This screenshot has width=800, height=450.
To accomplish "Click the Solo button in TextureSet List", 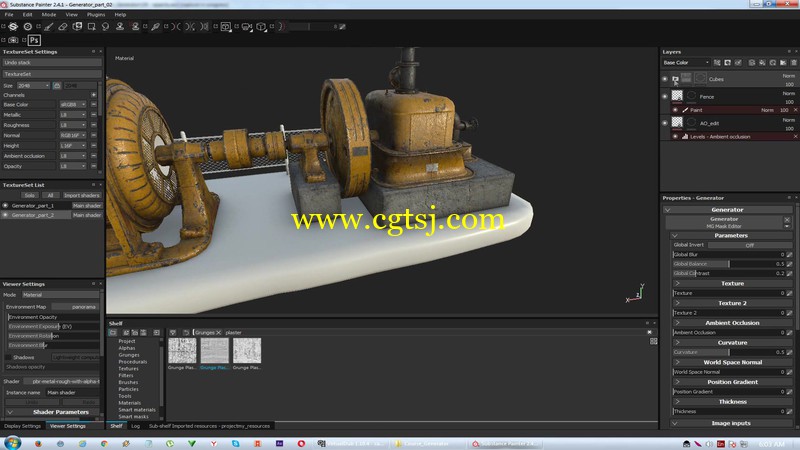I will [x=30, y=195].
